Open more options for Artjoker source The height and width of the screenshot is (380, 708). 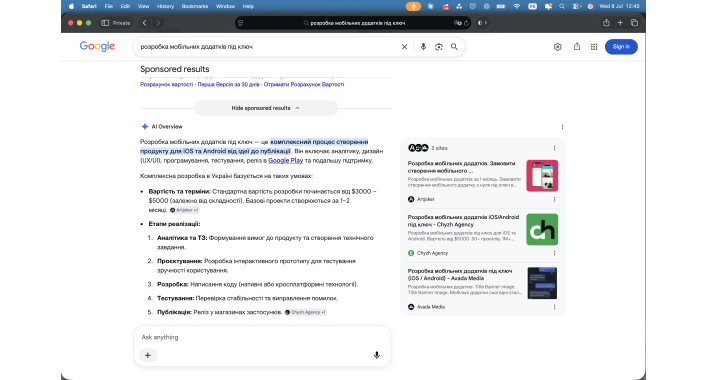point(554,199)
